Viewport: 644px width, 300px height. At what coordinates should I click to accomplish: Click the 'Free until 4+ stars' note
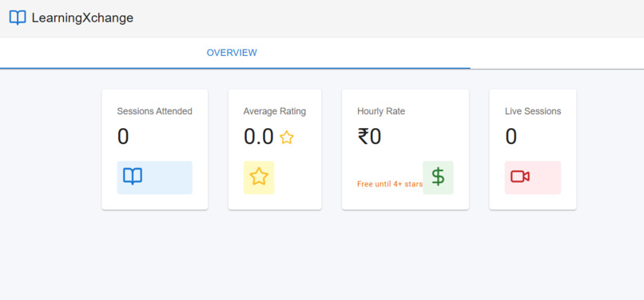click(390, 184)
